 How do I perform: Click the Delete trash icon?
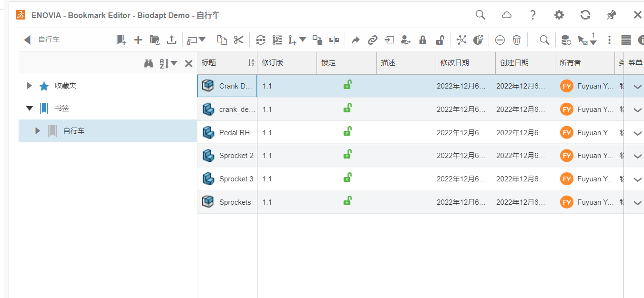(517, 40)
